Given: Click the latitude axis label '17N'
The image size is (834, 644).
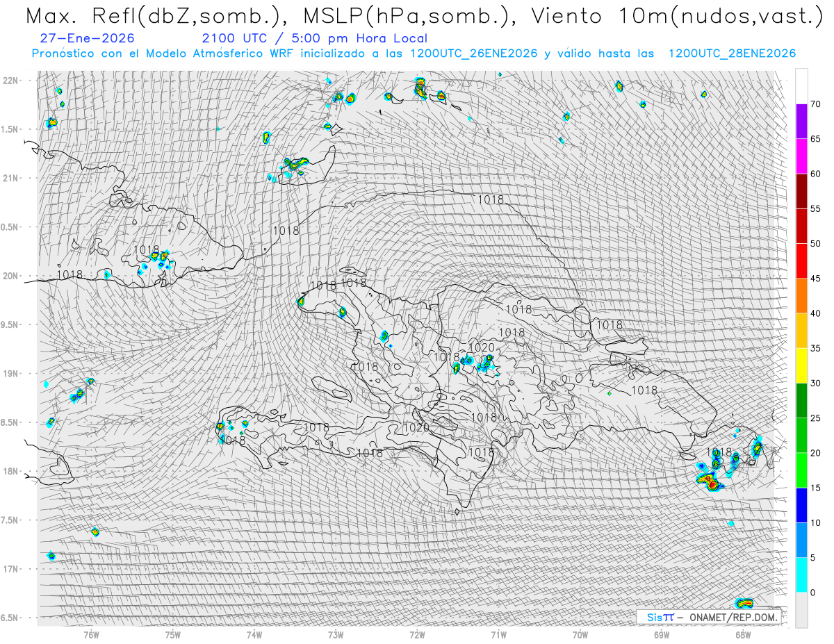Looking at the screenshot, I should tap(10, 569).
